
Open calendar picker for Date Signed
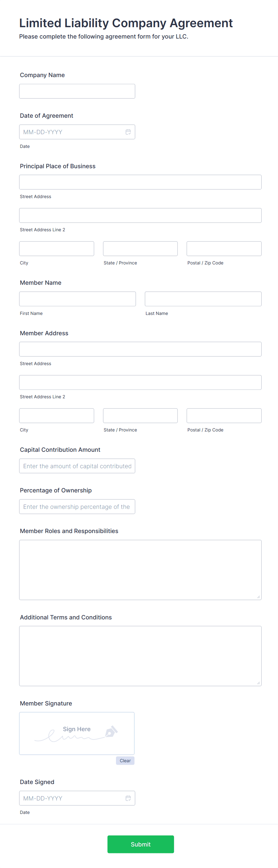[128, 798]
